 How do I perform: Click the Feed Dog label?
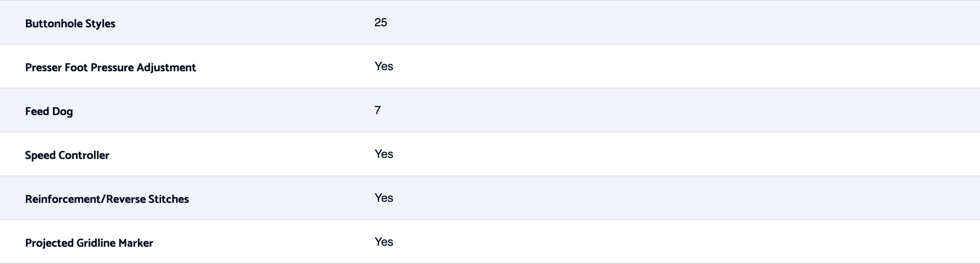pos(49,111)
